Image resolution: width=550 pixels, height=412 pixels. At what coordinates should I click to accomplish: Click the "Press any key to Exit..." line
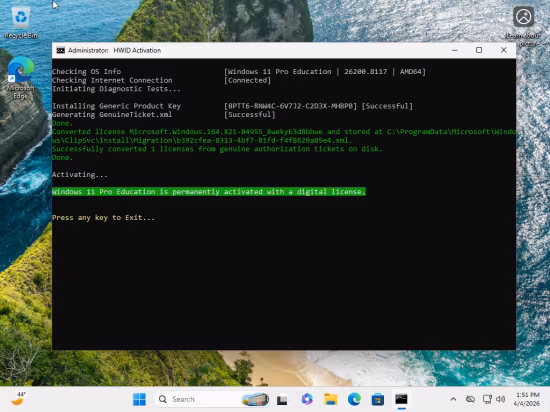coord(103,218)
